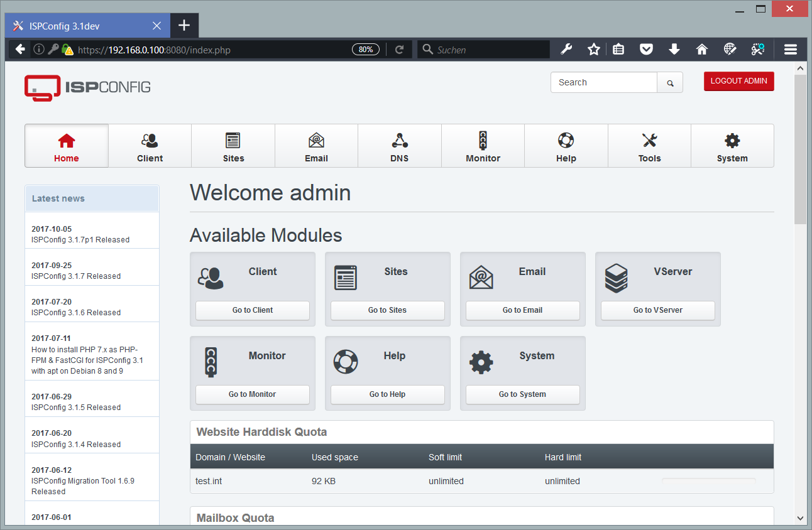
Task: Click the 80% zoom level indicator
Action: 366,49
